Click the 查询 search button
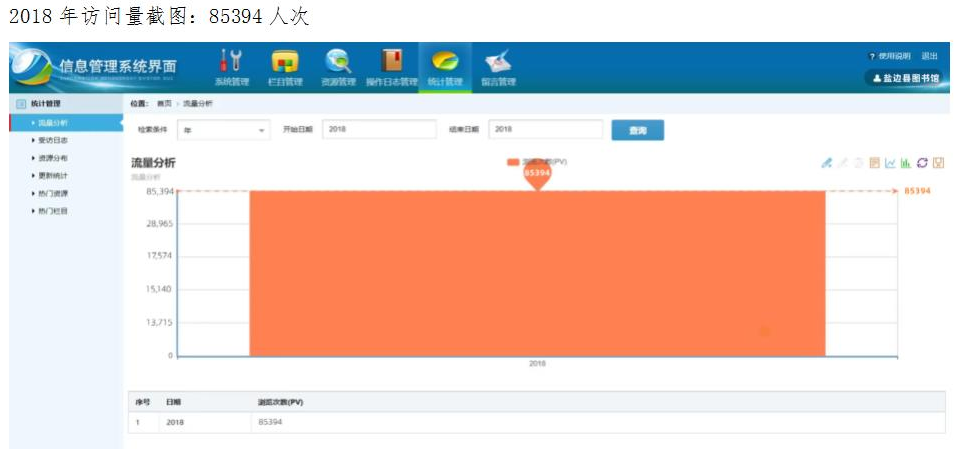 pyautogui.click(x=638, y=130)
